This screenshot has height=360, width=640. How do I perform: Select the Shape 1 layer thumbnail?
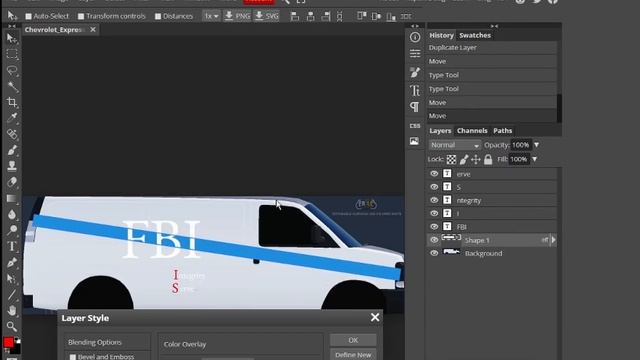[451, 239]
